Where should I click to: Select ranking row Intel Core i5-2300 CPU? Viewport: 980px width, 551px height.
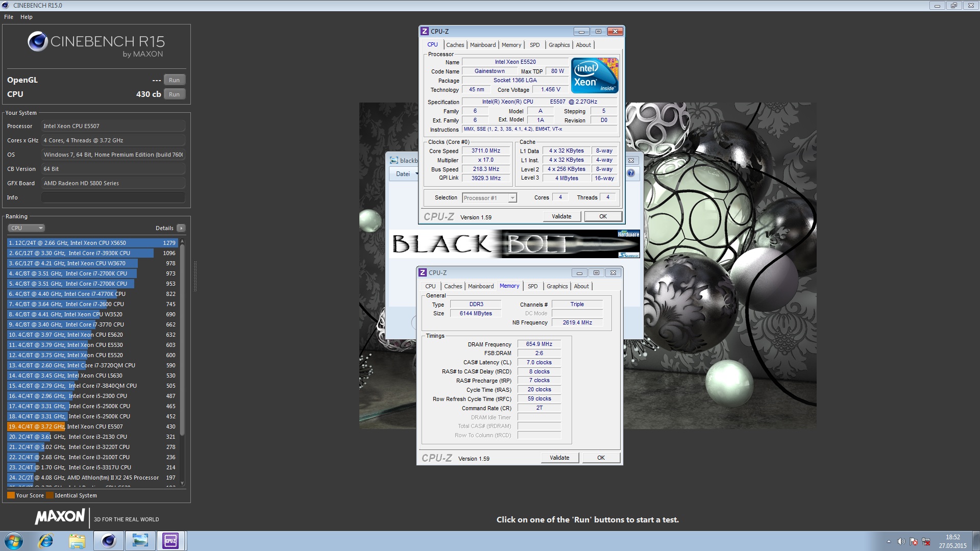[x=92, y=396]
